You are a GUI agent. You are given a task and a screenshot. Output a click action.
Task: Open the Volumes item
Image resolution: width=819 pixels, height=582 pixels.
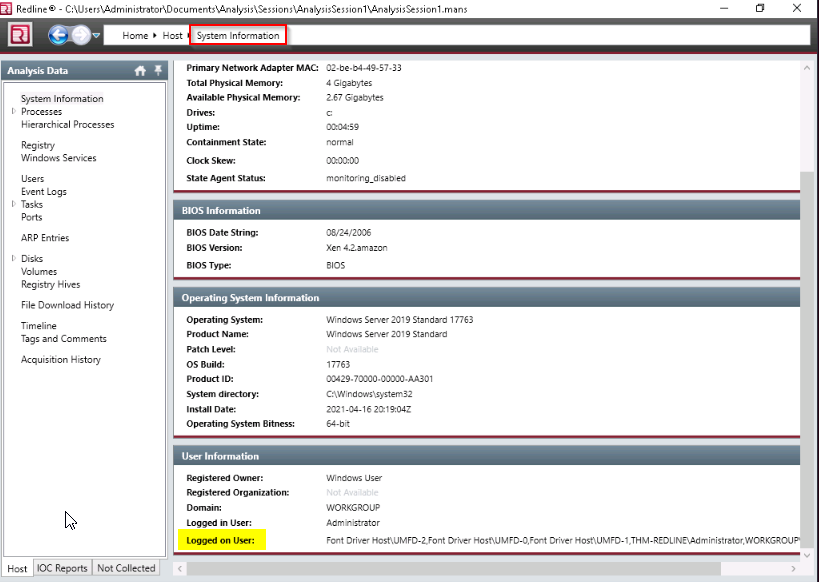coord(39,272)
